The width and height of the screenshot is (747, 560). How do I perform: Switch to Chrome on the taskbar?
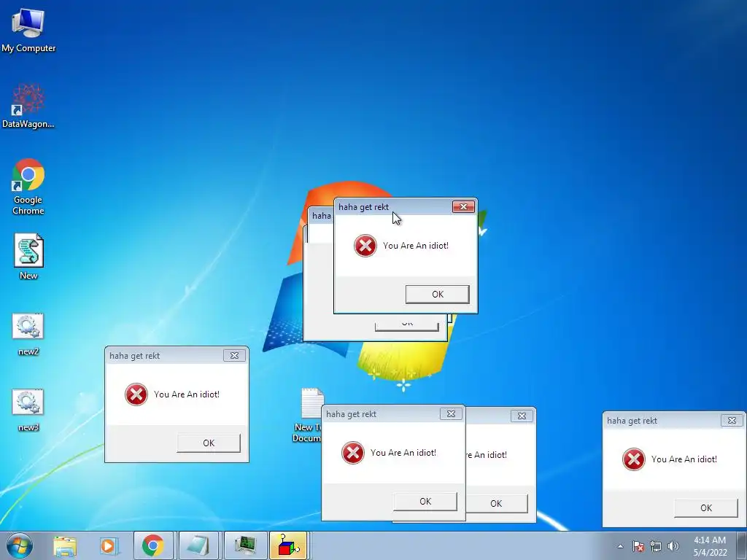click(x=153, y=545)
